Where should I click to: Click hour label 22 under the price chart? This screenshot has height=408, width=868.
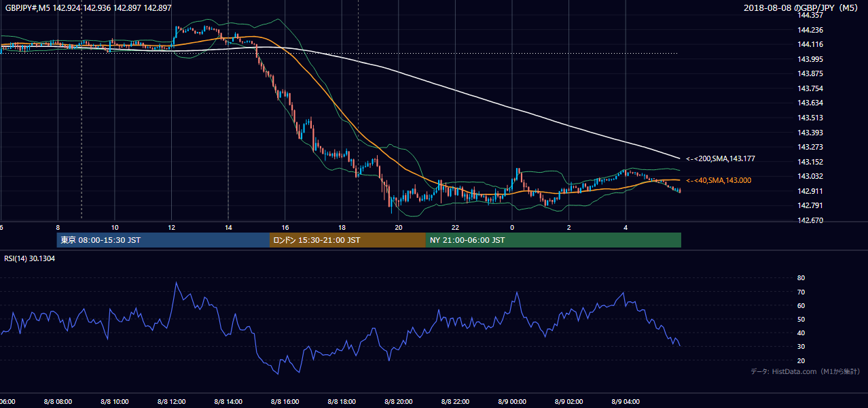click(455, 227)
